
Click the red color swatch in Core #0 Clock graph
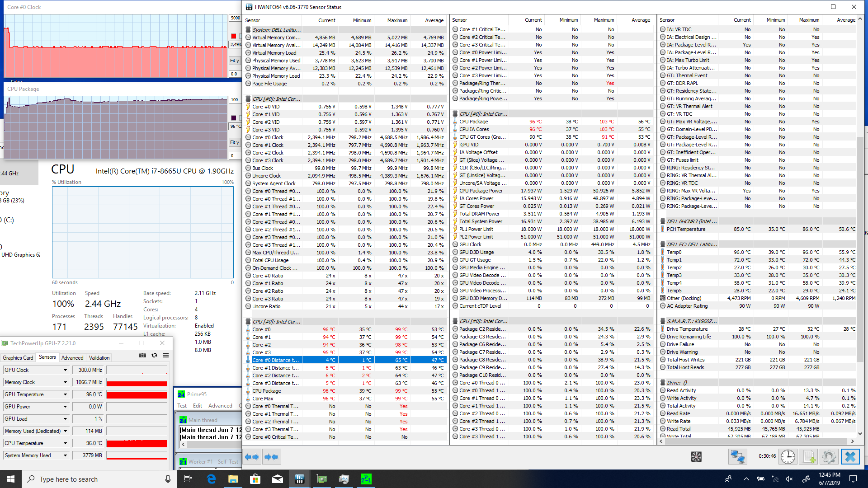click(x=233, y=36)
